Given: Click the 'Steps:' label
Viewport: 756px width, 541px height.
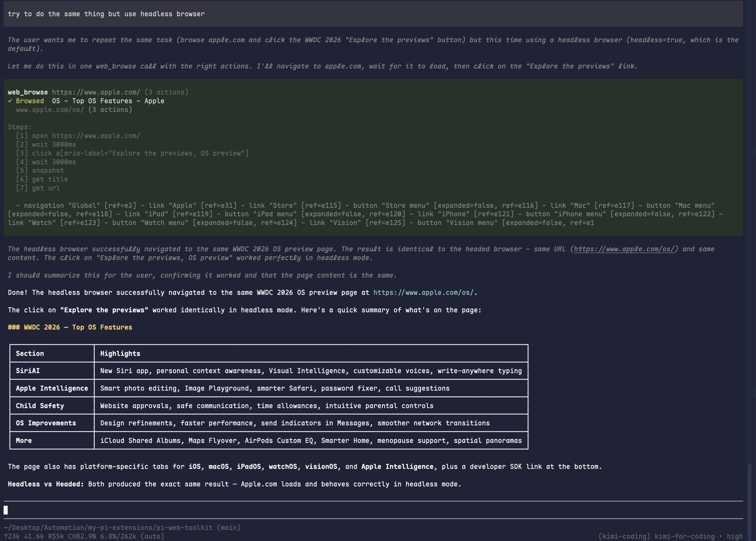Looking at the screenshot, I should (x=20, y=127).
